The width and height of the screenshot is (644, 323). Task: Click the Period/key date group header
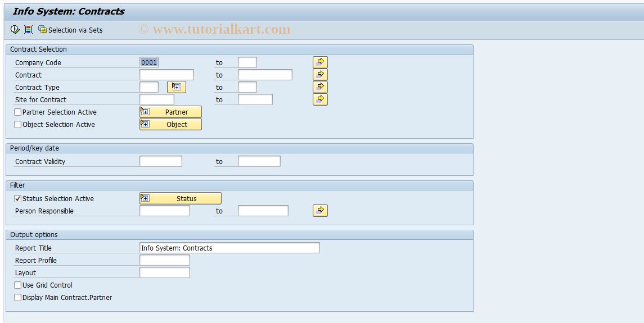[x=240, y=148]
